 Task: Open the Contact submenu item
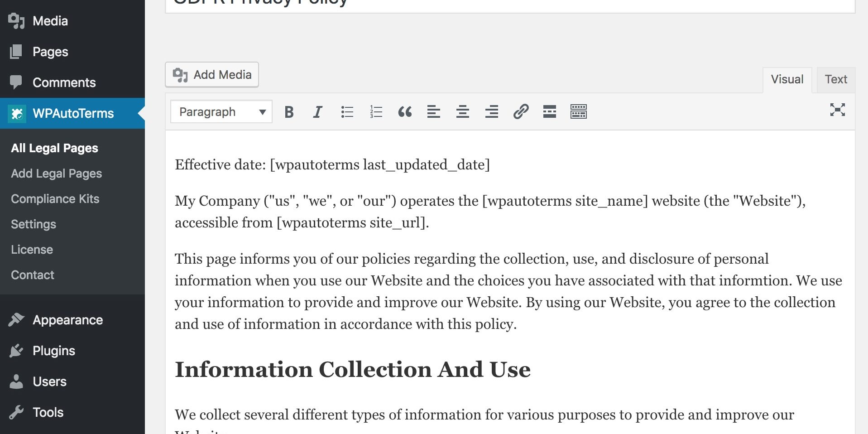(x=33, y=275)
